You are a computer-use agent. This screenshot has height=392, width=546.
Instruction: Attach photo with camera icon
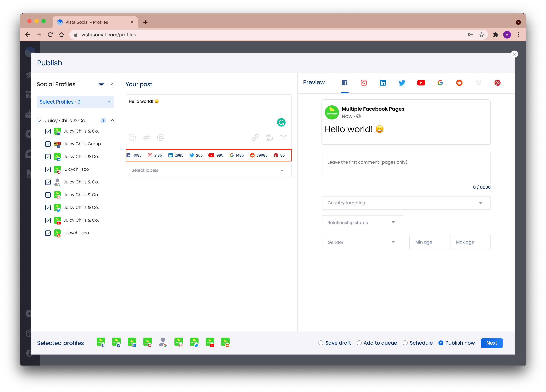pyautogui.click(x=283, y=138)
